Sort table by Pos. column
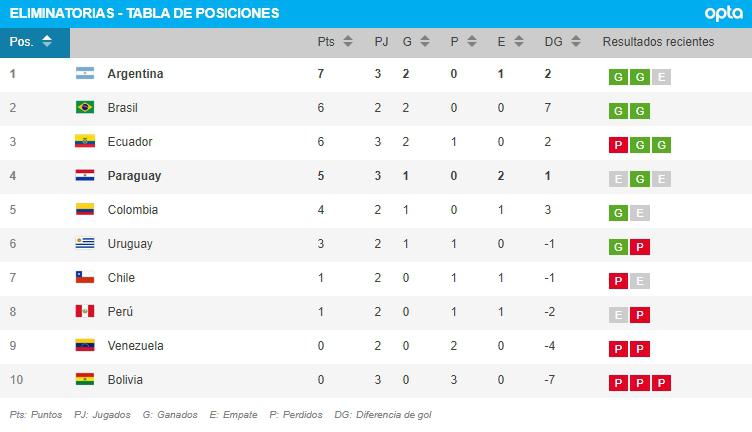752x432 pixels. coord(34,42)
